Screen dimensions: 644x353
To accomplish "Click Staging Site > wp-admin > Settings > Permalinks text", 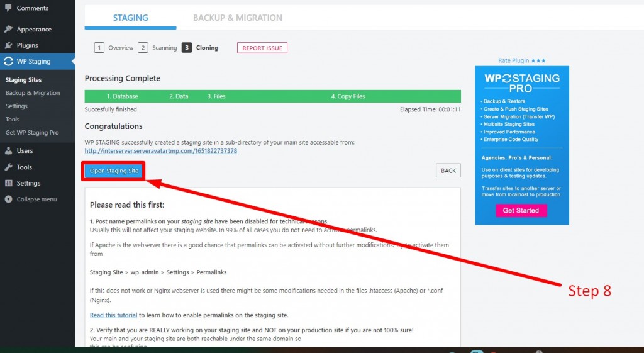I will coord(158,272).
